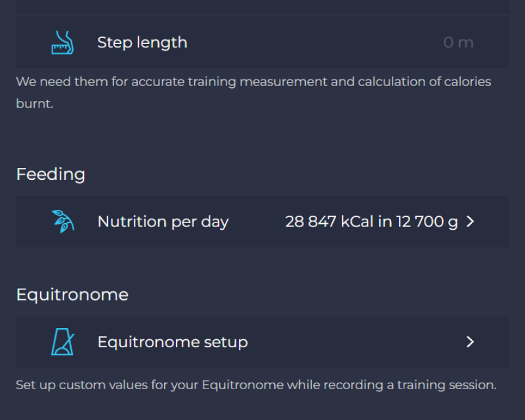Tap the 'Nutrition per day' label text

(163, 222)
